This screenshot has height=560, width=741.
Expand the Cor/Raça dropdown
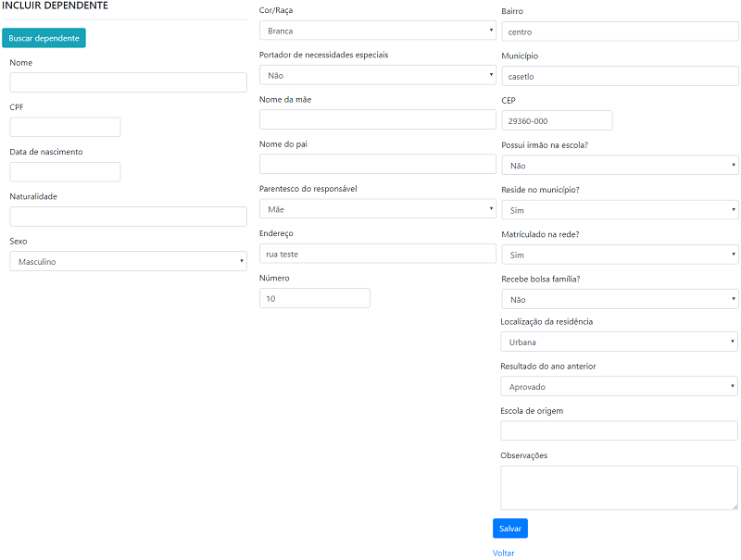click(x=377, y=31)
